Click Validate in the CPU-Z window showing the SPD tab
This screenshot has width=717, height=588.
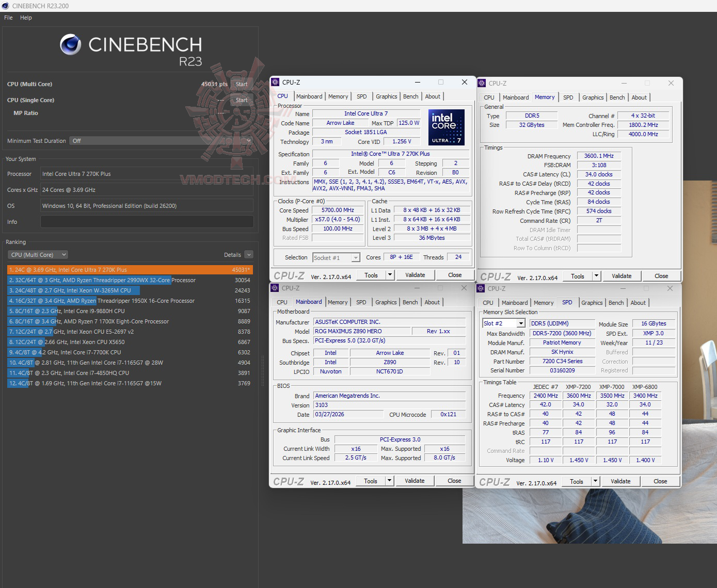point(620,482)
